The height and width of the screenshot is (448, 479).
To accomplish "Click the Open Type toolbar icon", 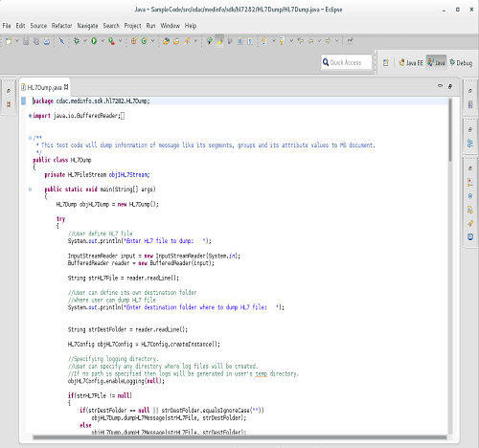I will tap(166, 41).
